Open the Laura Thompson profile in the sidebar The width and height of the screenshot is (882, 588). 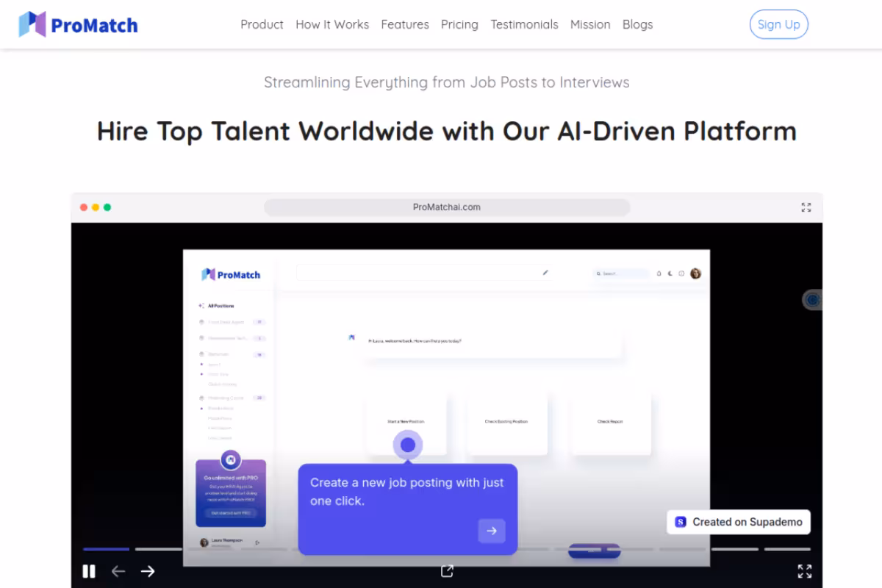220,542
